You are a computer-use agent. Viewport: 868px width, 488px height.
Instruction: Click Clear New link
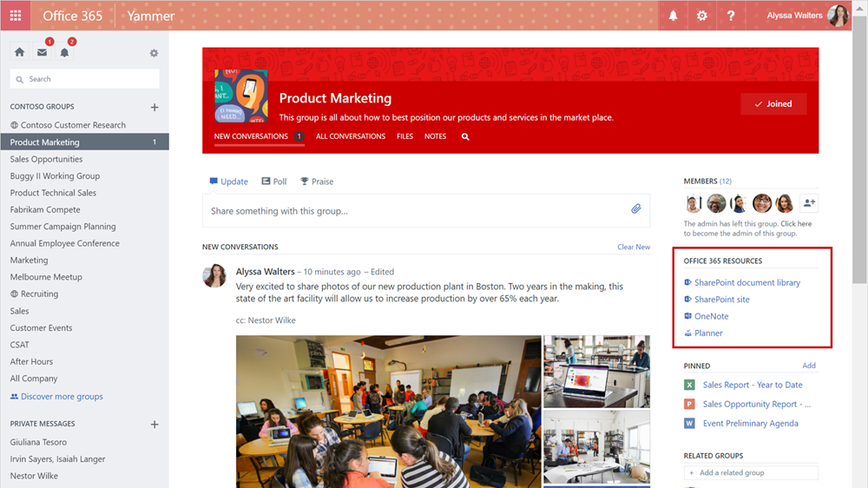634,247
